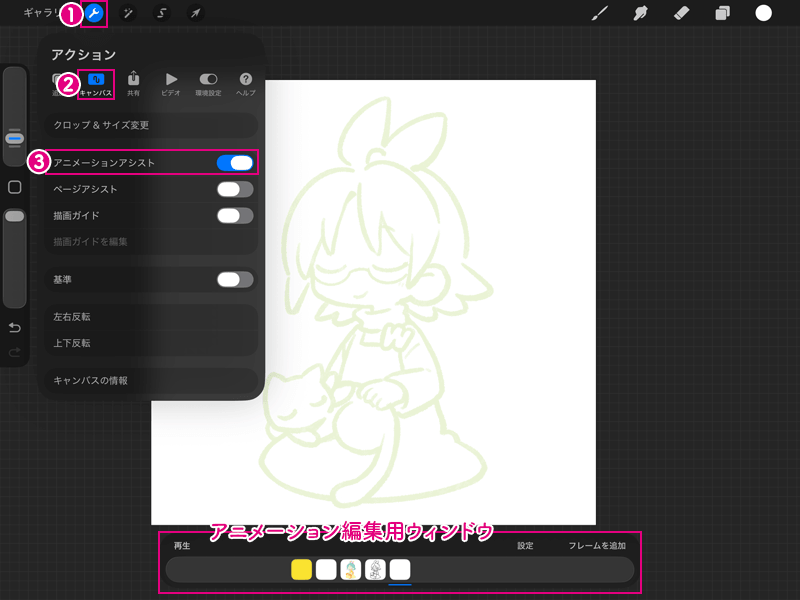The height and width of the screenshot is (600, 800).
Task: Click the brush size slider handle
Action: (x=15, y=138)
